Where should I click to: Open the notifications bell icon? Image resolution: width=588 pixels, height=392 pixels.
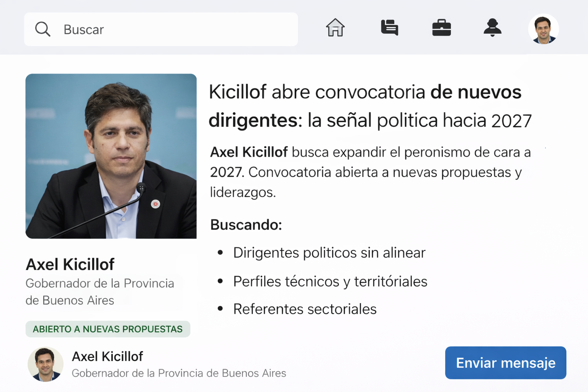point(492,28)
